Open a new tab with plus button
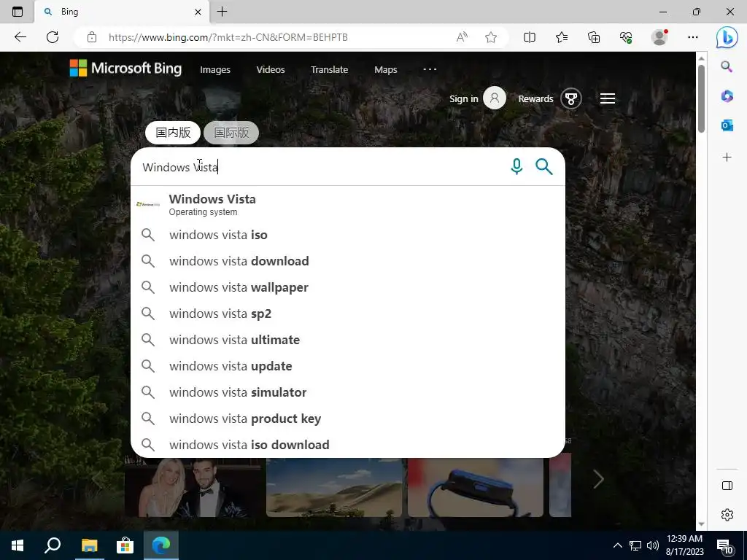The image size is (747, 560). point(222,12)
